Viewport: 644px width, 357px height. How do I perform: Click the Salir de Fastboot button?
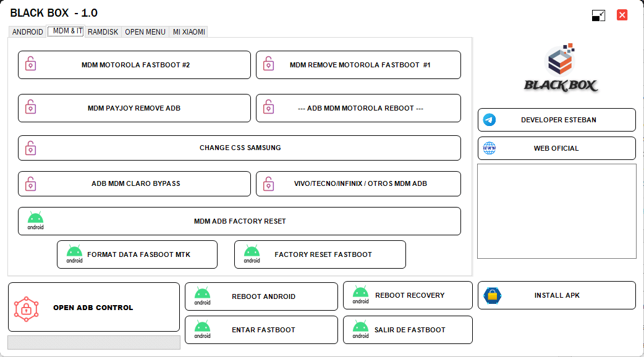click(x=409, y=330)
